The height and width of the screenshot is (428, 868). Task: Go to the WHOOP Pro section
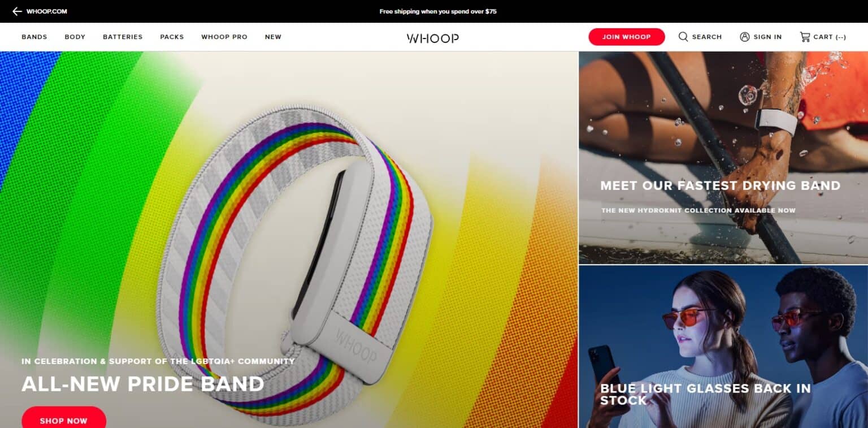224,37
